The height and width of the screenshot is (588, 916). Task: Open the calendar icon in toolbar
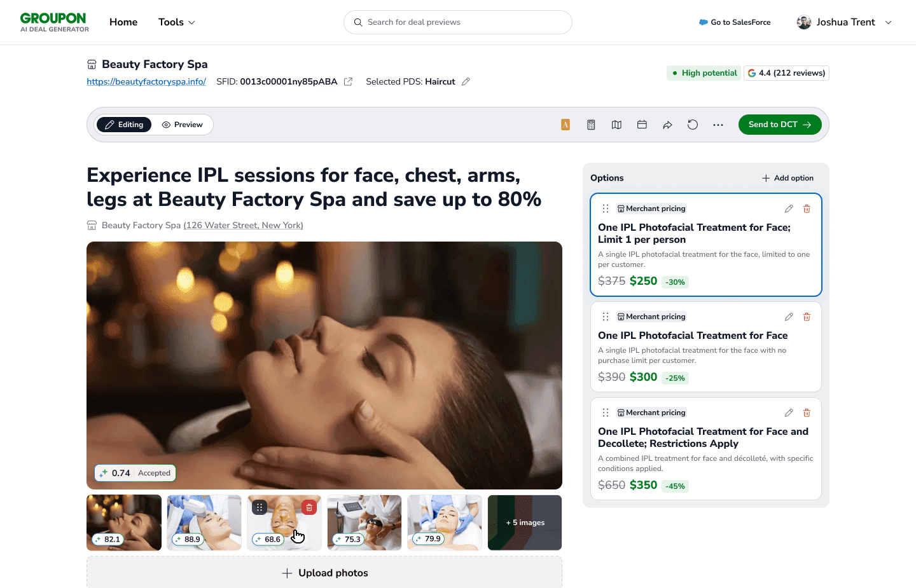pyautogui.click(x=642, y=125)
